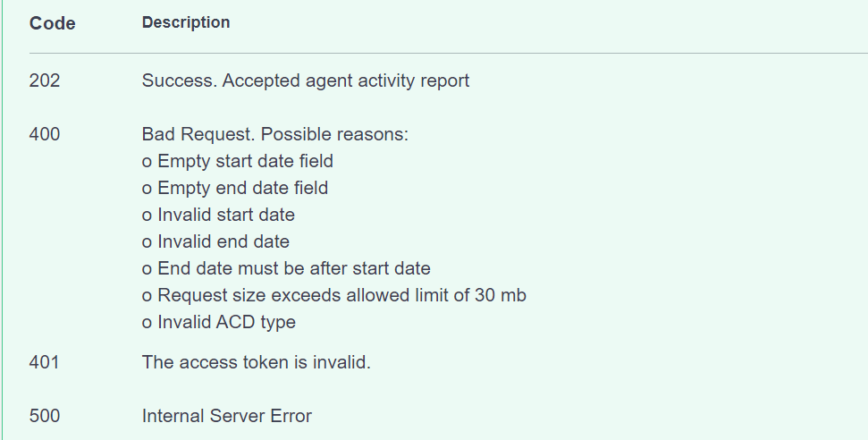868x440 pixels.
Task: Select the 401 response code
Action: click(x=44, y=362)
